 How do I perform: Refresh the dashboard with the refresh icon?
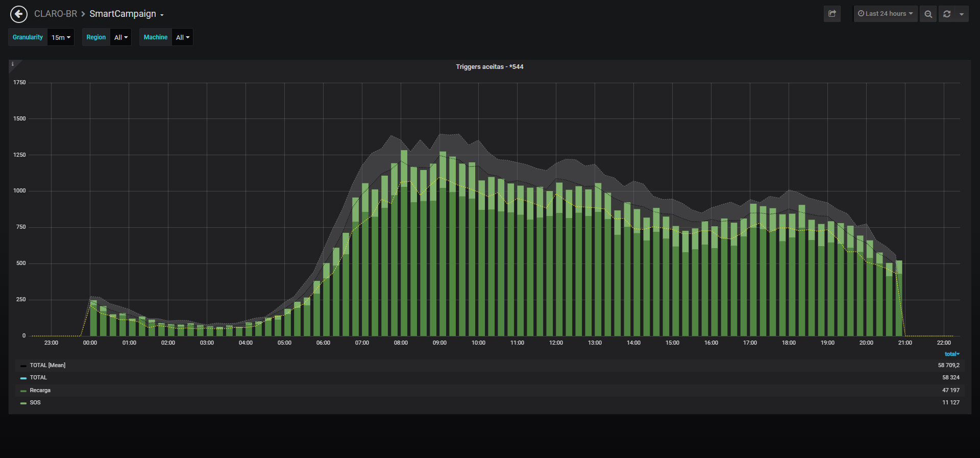point(947,14)
